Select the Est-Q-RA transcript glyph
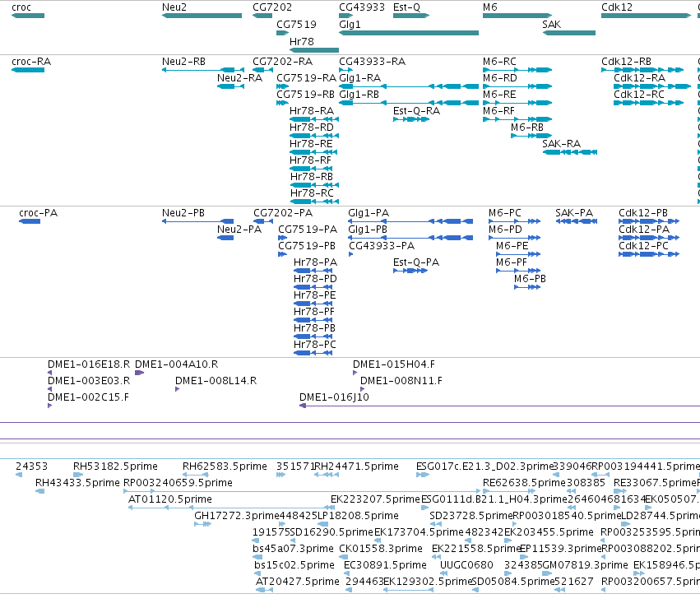Image resolution: width=700 pixels, height=594 pixels. 411,119
